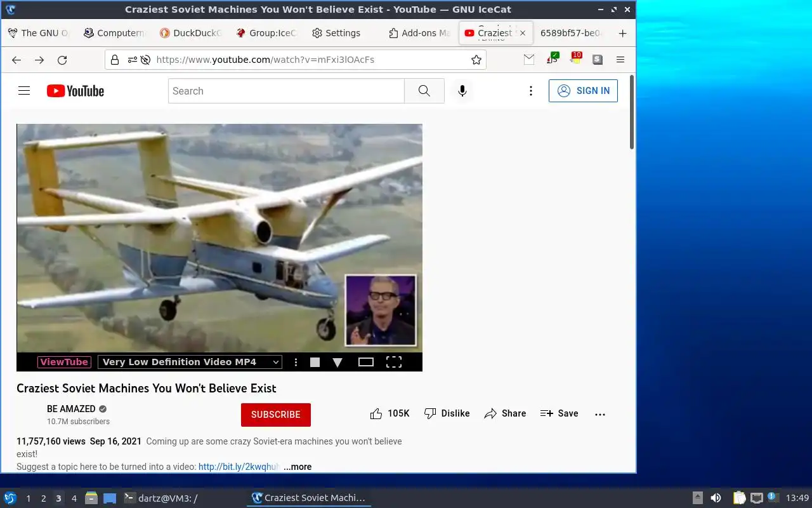
Task: Open site permissions icon in address bar
Action: click(x=132, y=60)
